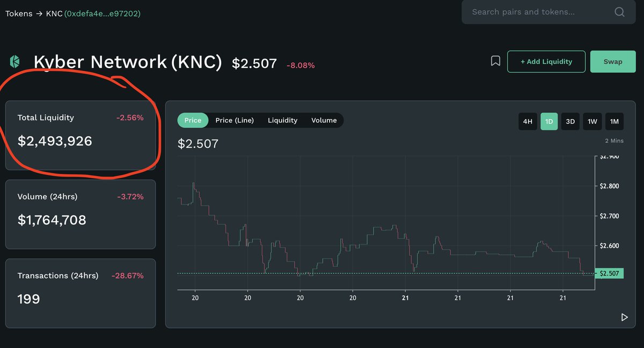Click the -8.08% price change text
644x348 pixels.
pos(301,66)
